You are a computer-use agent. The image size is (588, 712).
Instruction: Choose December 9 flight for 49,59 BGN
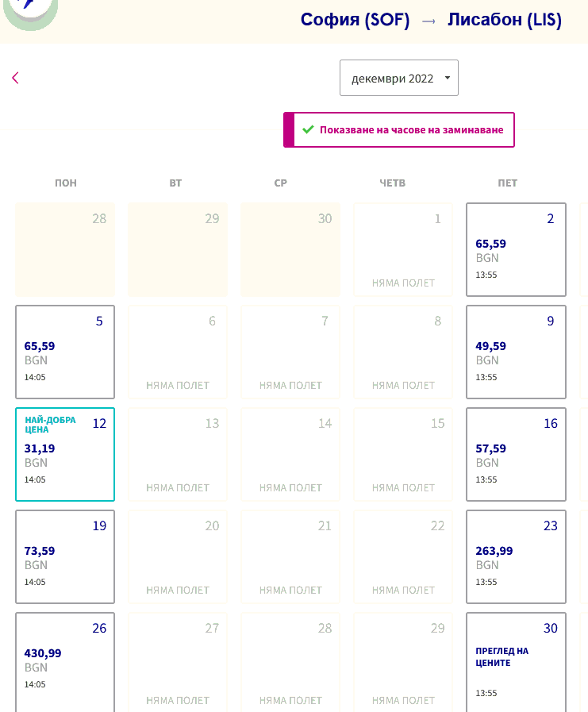[x=516, y=352]
